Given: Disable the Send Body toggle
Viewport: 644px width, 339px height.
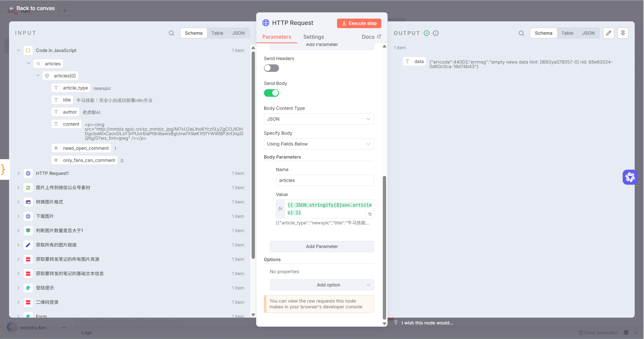Looking at the screenshot, I should pyautogui.click(x=271, y=93).
